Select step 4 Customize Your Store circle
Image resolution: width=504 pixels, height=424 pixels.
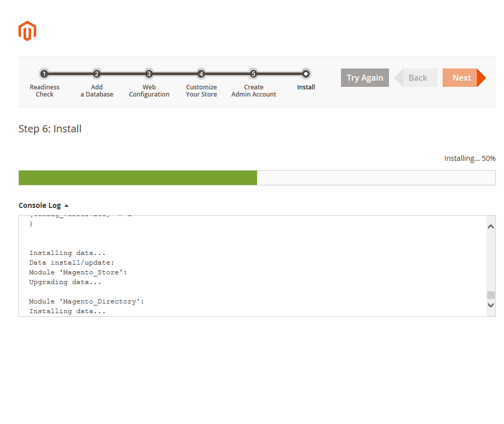(201, 74)
